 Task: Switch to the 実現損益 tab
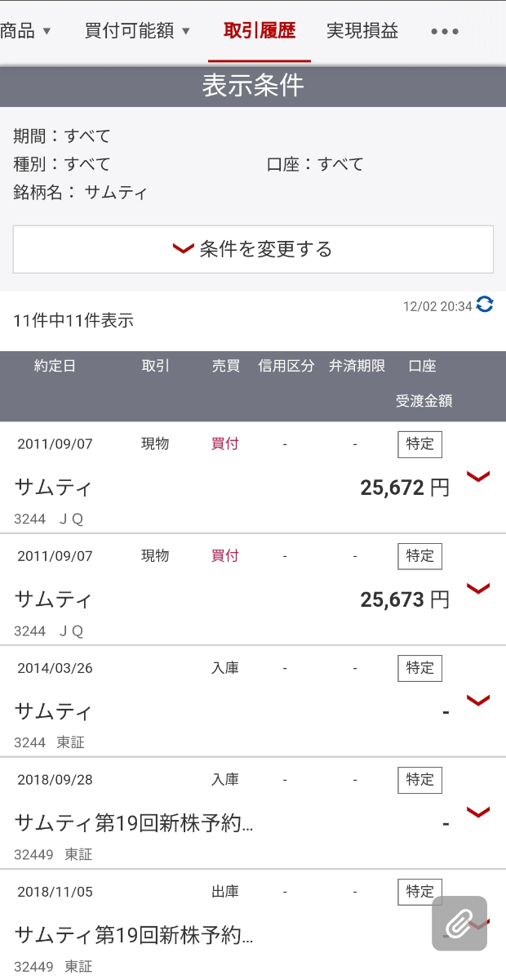pos(362,31)
